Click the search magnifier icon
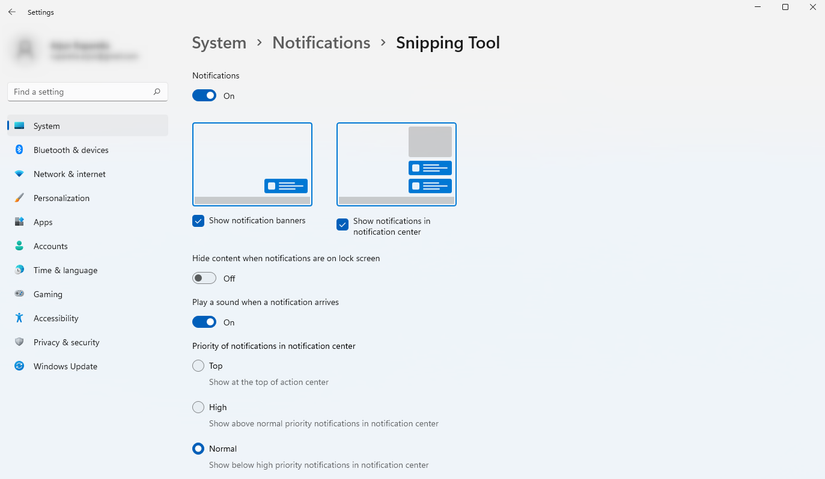The height and width of the screenshot is (479, 825). tap(157, 92)
